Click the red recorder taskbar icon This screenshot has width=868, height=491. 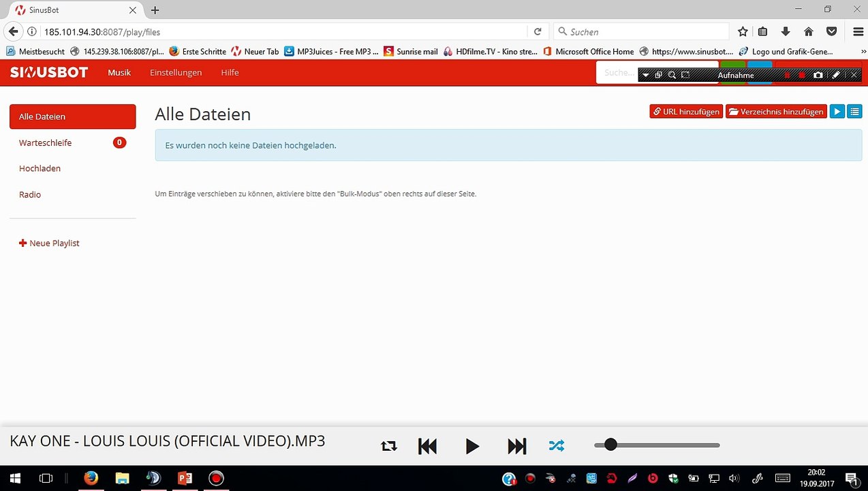tap(216, 478)
